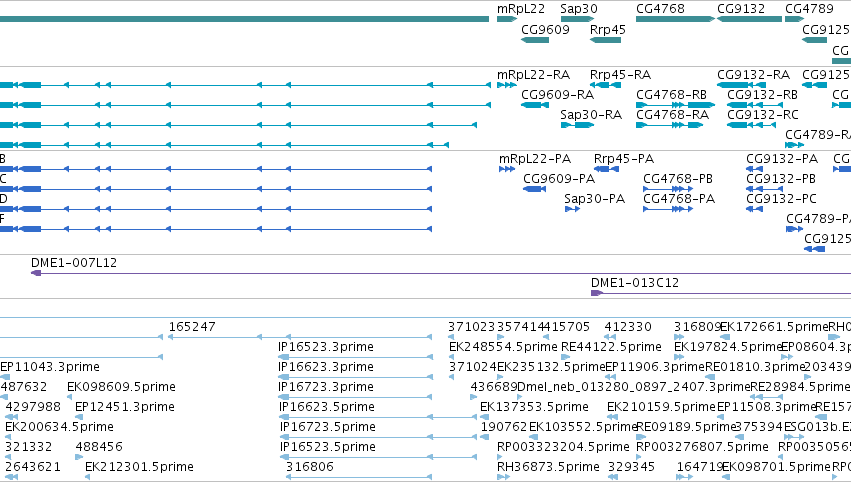Click the IP16523.3prime EST label
The width and height of the screenshot is (851, 482).
click(x=326, y=347)
